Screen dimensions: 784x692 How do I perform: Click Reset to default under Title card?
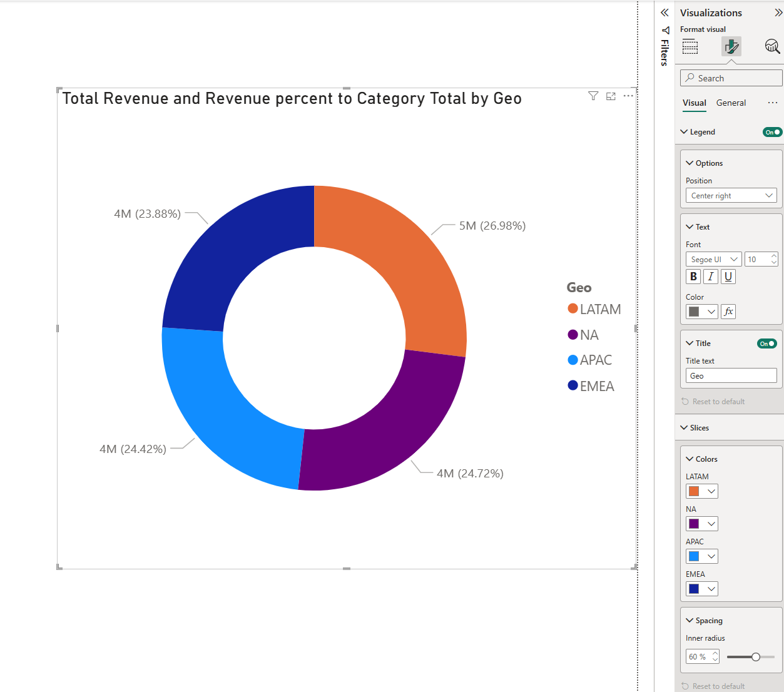[x=713, y=402]
